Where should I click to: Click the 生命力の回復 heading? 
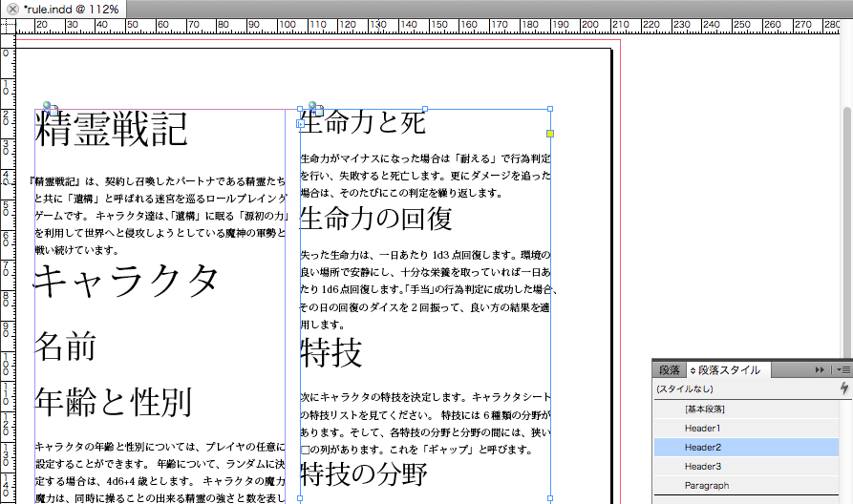click(x=376, y=219)
